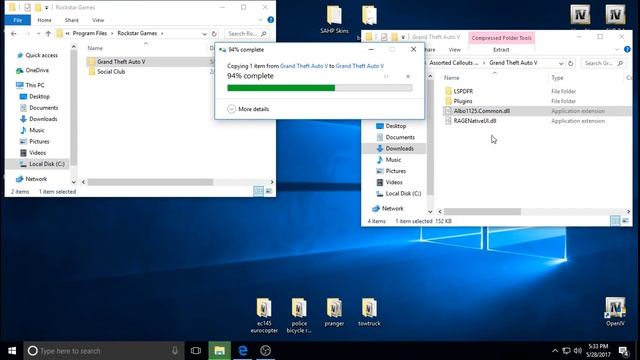Open the towtruck desktop folder
Screen dimensions: 640x360
[369, 312]
